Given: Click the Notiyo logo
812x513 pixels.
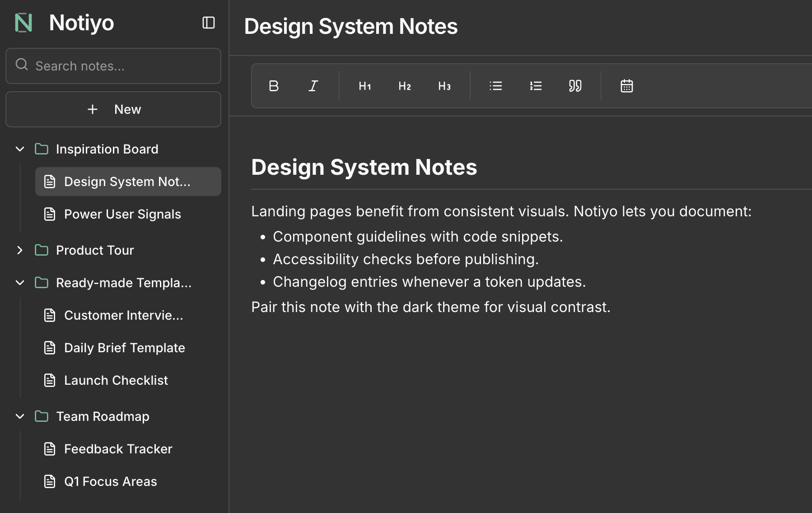Looking at the screenshot, I should coord(23,23).
